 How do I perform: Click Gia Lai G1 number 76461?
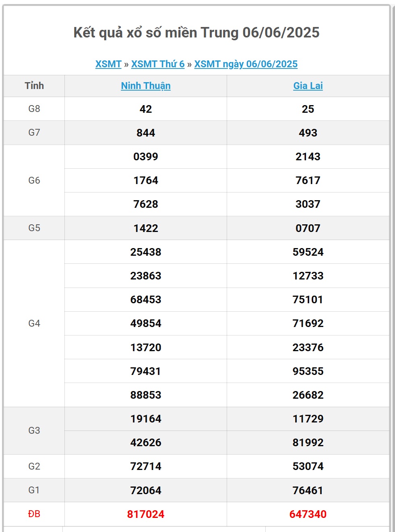[x=308, y=491]
